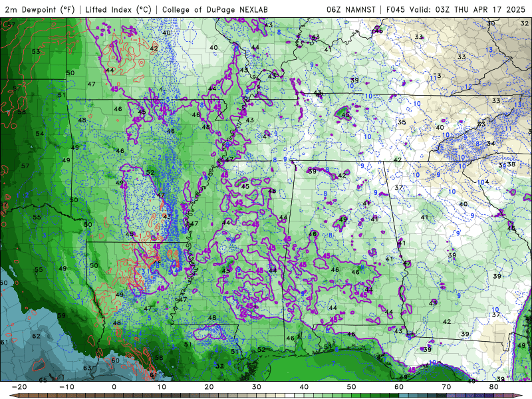Click the dewpoint value '30' on the map

click(491, 23)
